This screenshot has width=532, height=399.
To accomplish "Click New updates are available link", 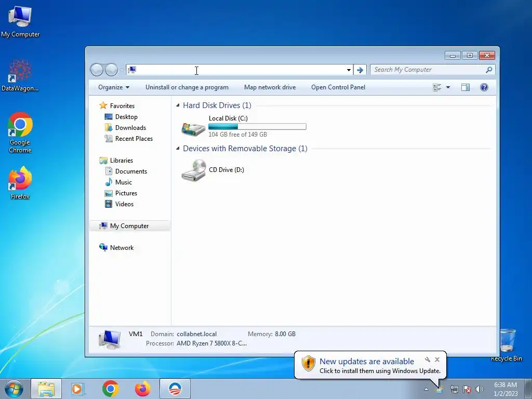I will click(x=367, y=362).
